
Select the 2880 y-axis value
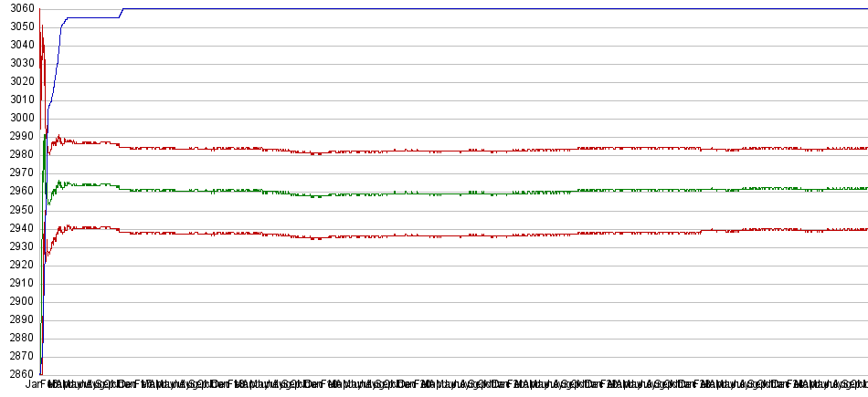coord(18,338)
